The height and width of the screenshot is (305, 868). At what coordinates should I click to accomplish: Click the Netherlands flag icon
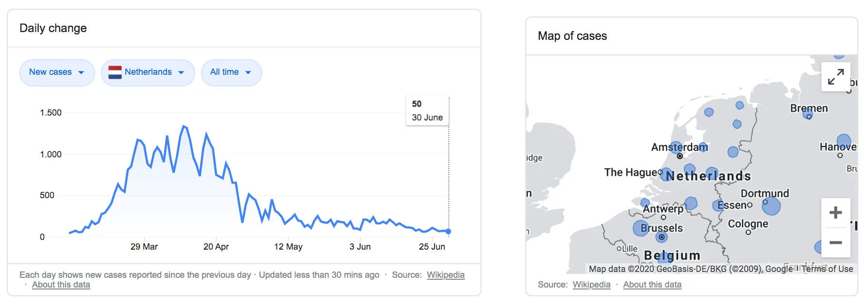115,72
